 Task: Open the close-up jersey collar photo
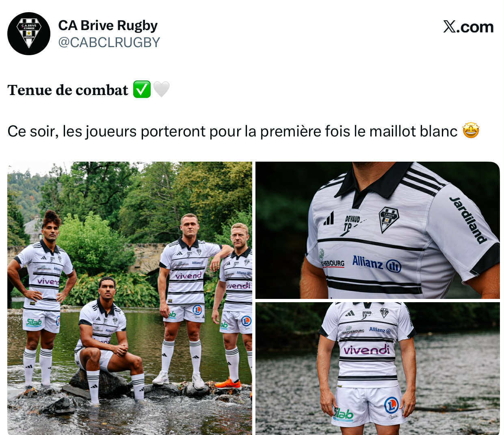(x=377, y=230)
